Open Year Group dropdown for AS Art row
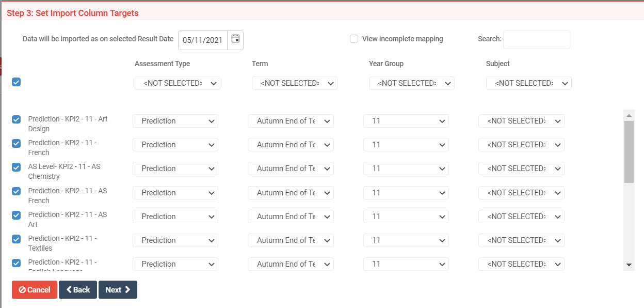 pyautogui.click(x=406, y=216)
